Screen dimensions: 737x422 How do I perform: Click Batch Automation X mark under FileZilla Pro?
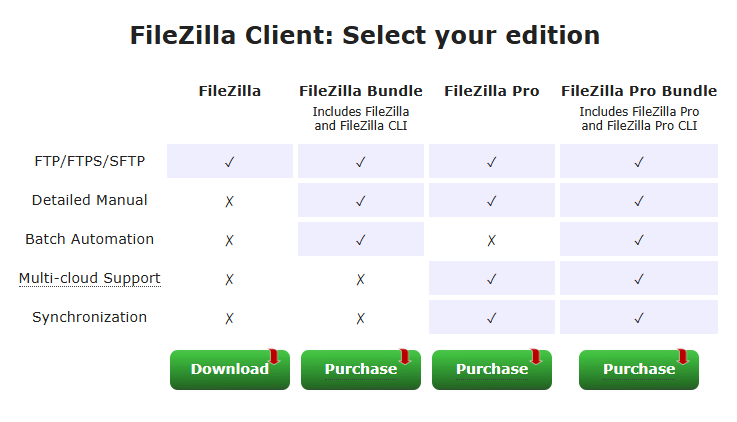(491, 240)
